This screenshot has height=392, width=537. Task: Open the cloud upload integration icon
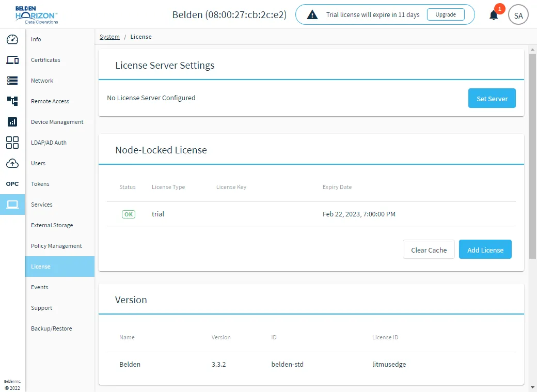click(x=12, y=163)
